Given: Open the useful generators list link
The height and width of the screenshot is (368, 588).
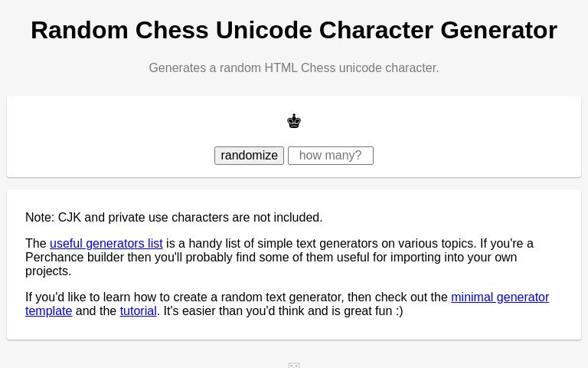Looking at the screenshot, I should 106,243.
